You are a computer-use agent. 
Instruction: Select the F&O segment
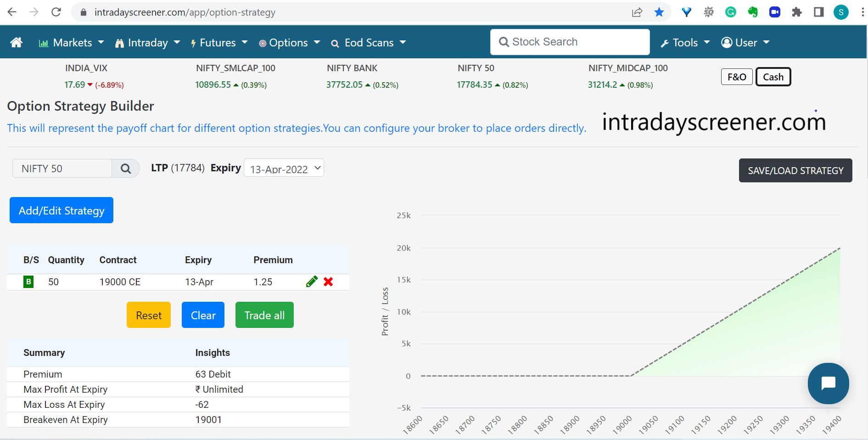[737, 77]
